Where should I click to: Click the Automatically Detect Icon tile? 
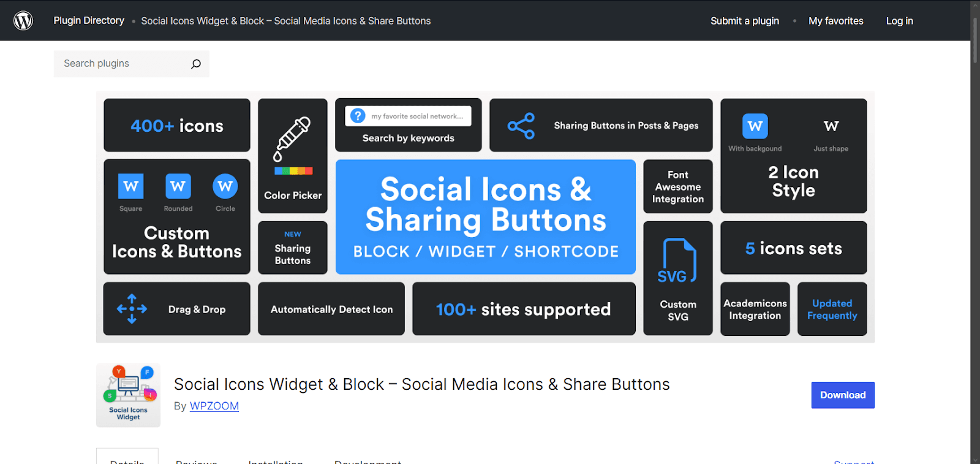pyautogui.click(x=331, y=309)
